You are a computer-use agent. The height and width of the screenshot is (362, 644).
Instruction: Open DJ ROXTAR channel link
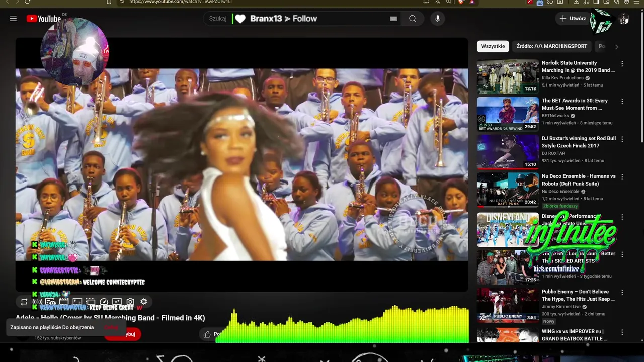(x=553, y=153)
